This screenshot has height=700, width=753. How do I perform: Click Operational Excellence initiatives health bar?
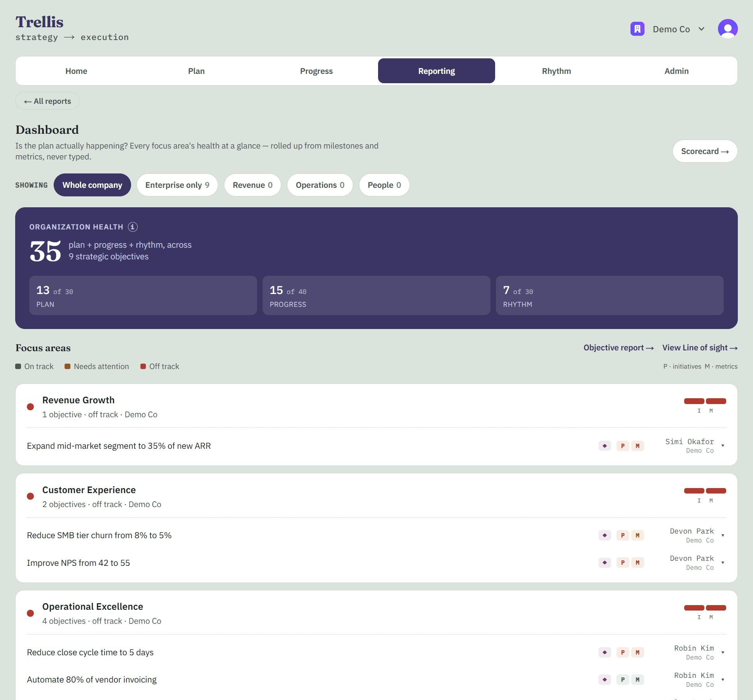pos(694,608)
